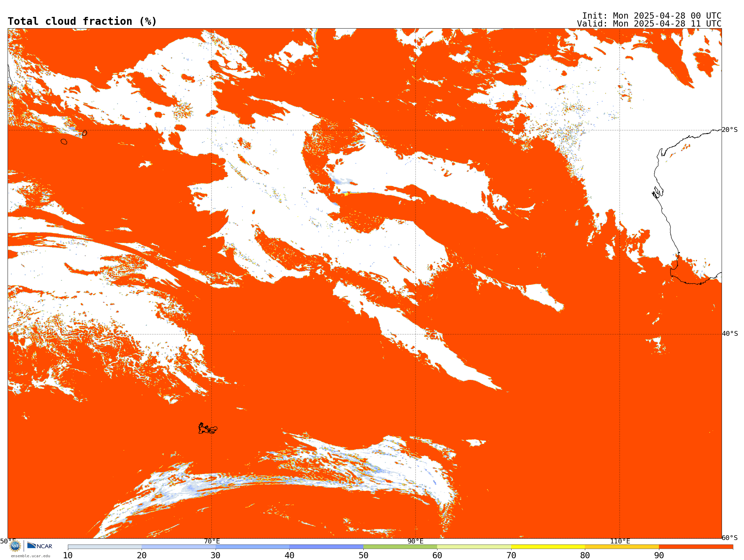Click the 40°S latitude label
Viewport: 744px width, 560px height.
click(x=730, y=334)
